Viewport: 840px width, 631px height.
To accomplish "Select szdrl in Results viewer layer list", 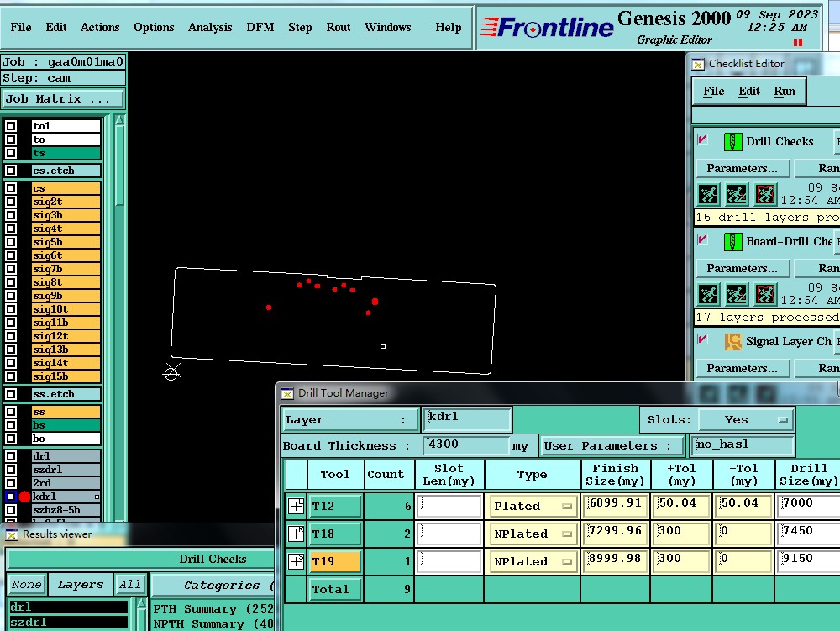I will click(68, 622).
